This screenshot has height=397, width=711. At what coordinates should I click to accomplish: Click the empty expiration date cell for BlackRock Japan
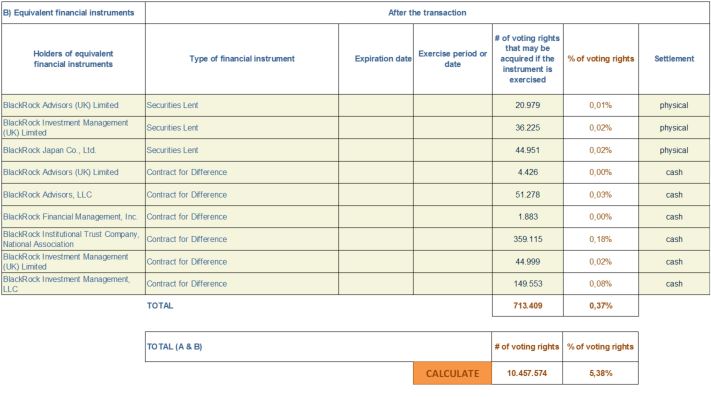(x=376, y=150)
